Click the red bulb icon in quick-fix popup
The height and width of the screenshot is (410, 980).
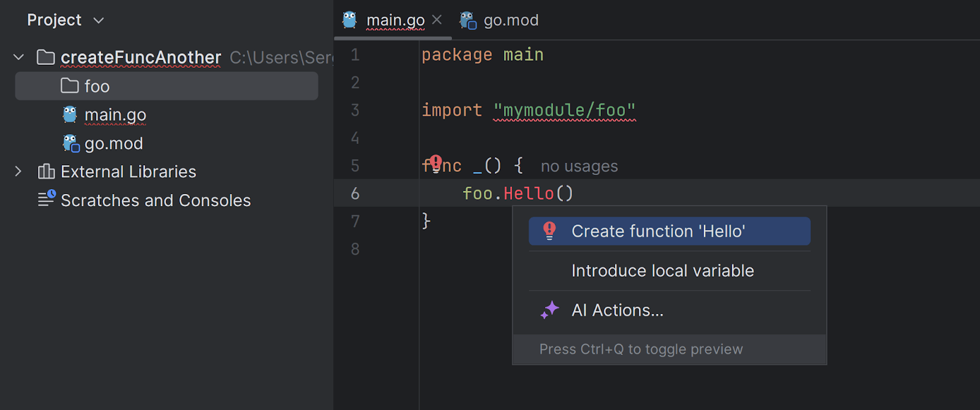coord(549,231)
